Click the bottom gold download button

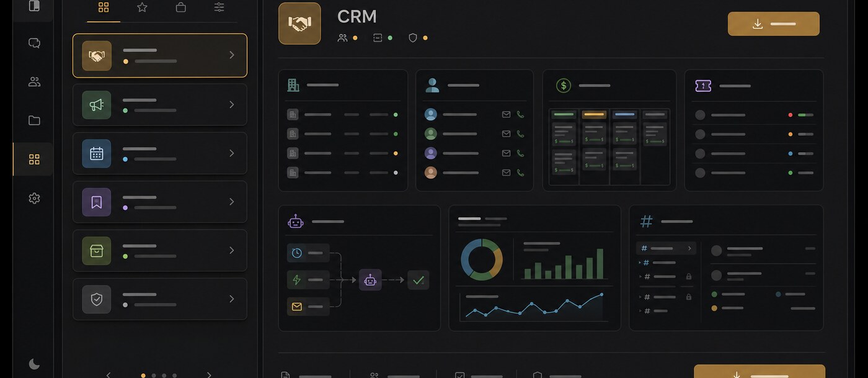[x=759, y=371]
